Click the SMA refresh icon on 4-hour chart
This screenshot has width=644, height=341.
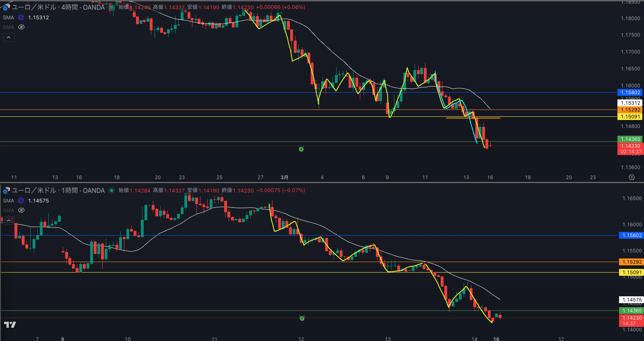click(x=21, y=18)
